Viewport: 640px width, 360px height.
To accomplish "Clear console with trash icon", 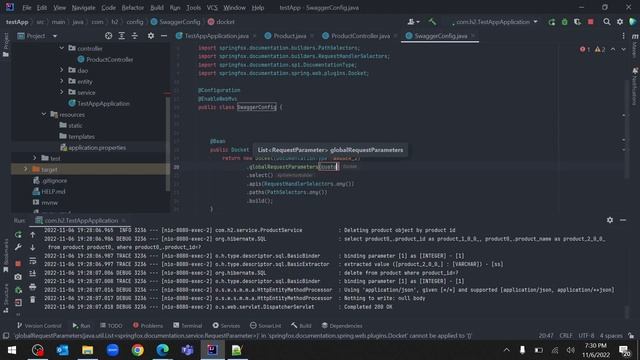I will coord(33,300).
